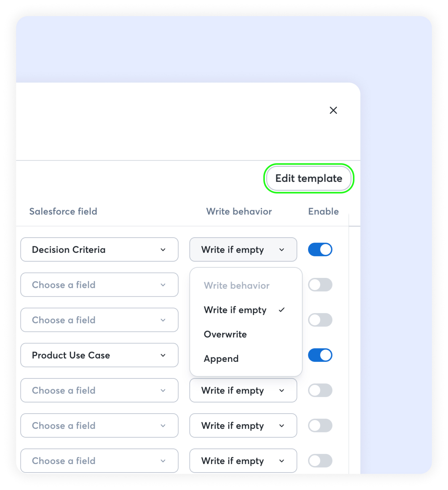Open the sixth row Choose a field dropdown
448x490 pixels.
pyautogui.click(x=99, y=426)
